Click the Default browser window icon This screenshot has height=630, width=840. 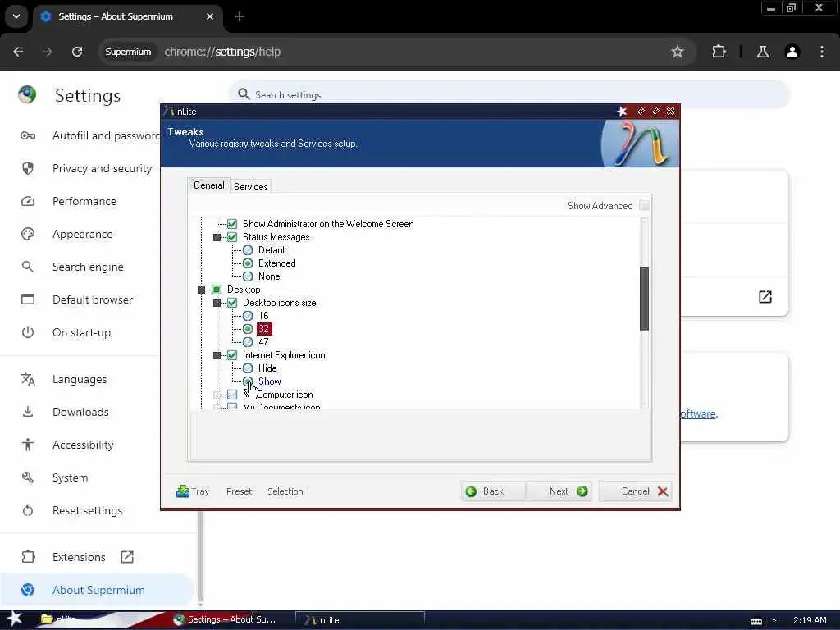pos(28,299)
